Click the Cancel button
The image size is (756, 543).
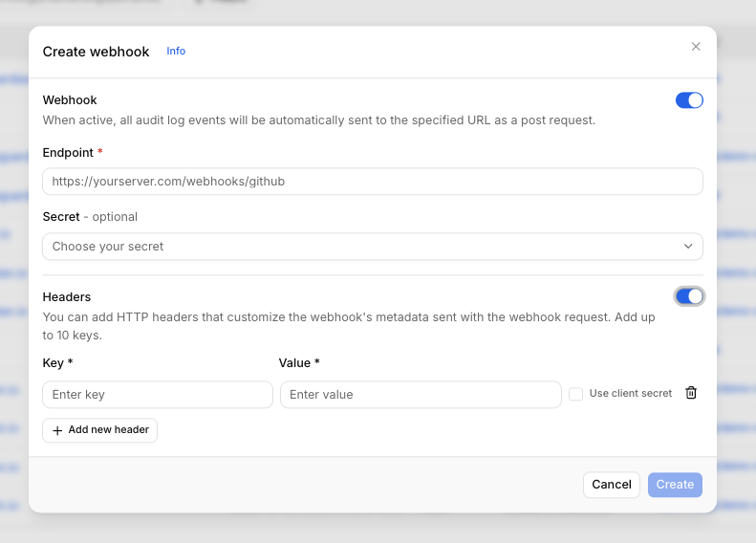(x=612, y=485)
